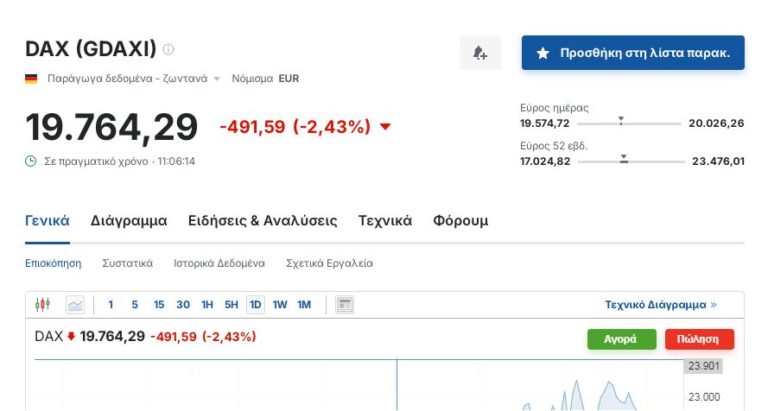Toggle the 1D chart interval
768x411 pixels.
pos(255,305)
